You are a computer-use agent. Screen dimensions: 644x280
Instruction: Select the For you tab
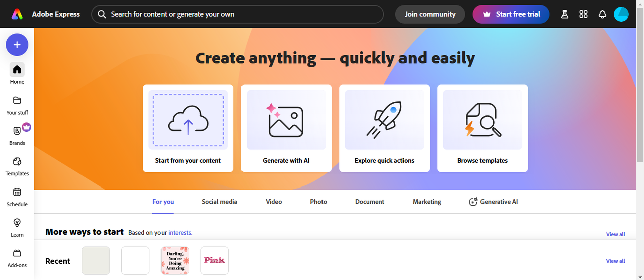163,202
